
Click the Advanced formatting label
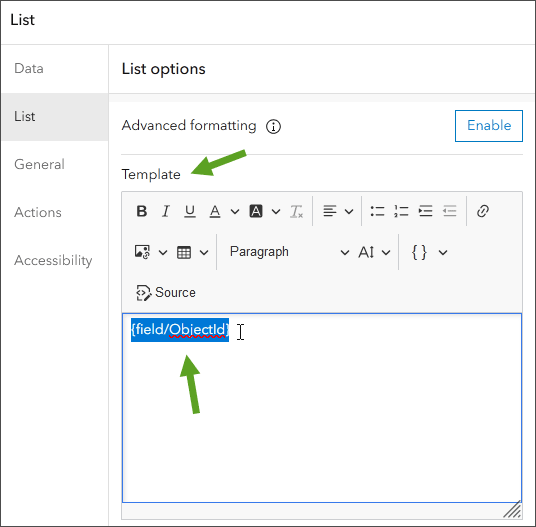coord(189,125)
